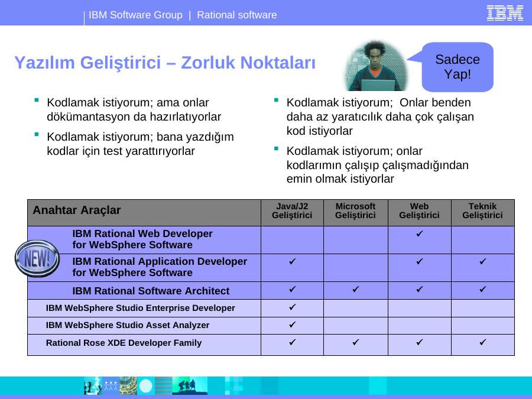Click the bullet about "dökümantasyon da hazırlatıyorlar"
This screenshot has height=399, width=532.
[134, 109]
